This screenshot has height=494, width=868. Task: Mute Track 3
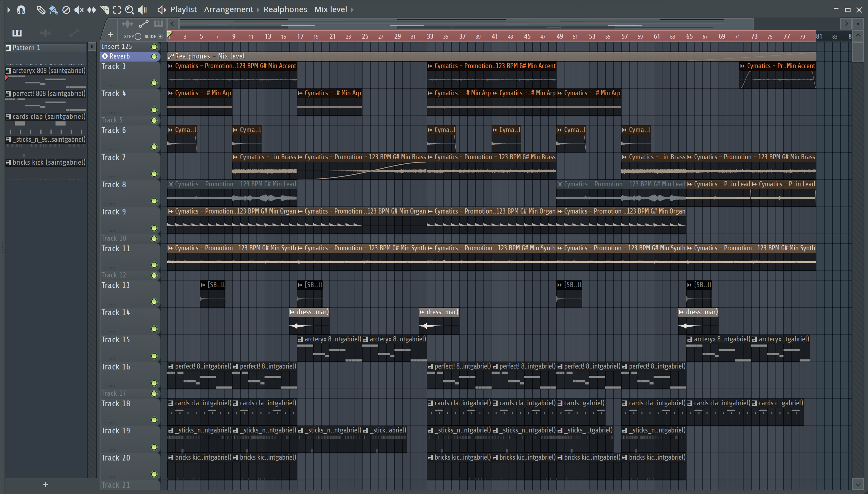pos(154,83)
